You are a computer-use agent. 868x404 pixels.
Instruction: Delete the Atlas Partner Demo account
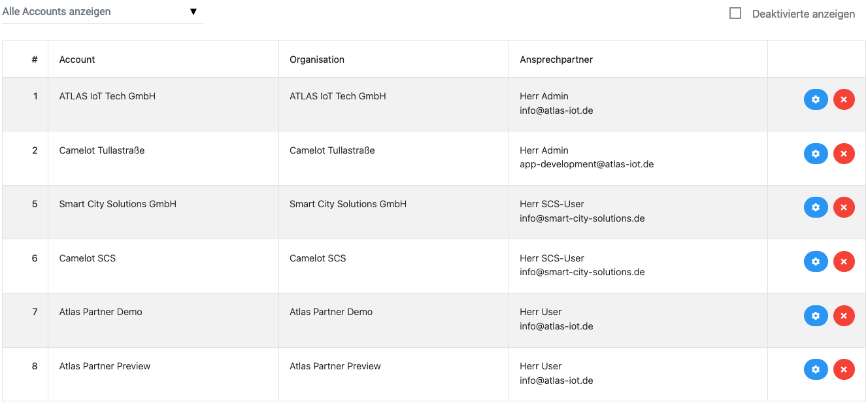pos(844,316)
